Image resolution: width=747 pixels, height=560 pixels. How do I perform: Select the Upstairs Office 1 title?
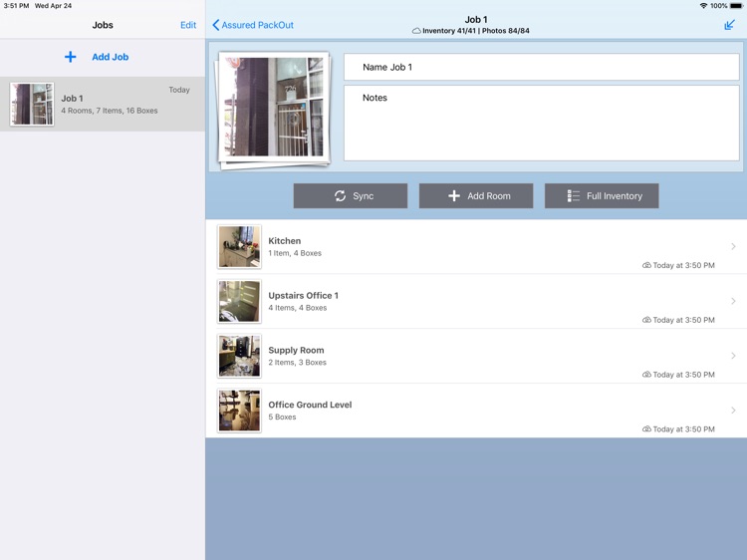click(x=303, y=296)
